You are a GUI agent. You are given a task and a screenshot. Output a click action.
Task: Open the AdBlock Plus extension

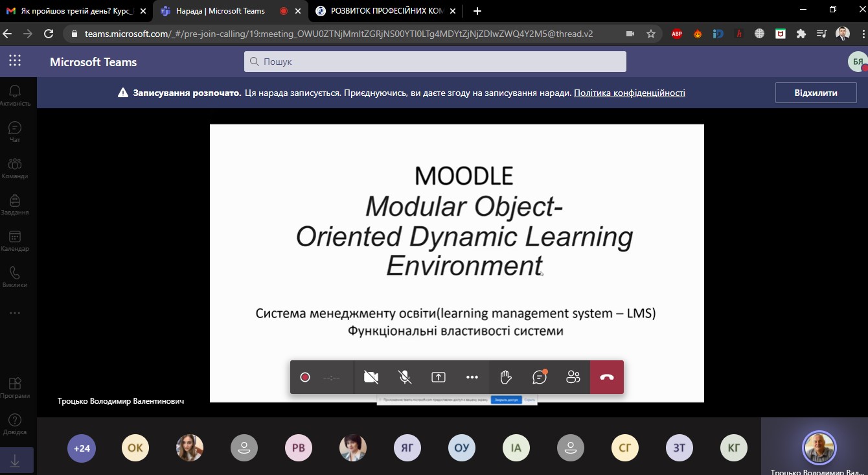tap(677, 34)
